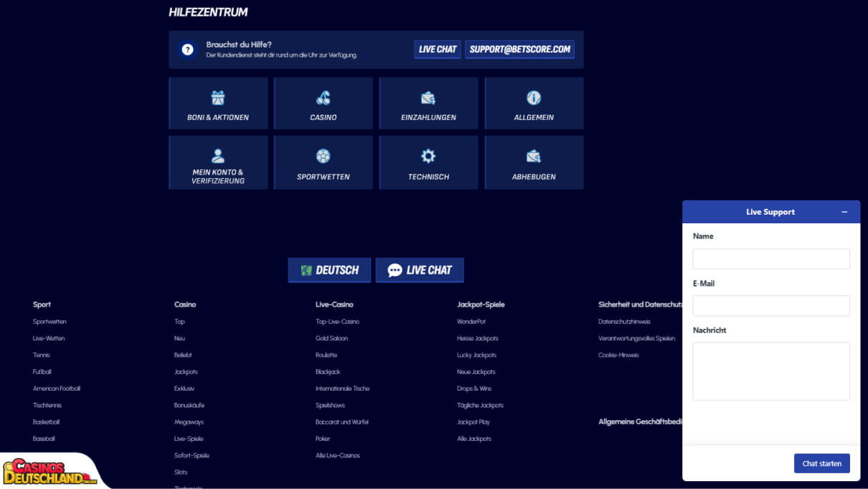The image size is (868, 489).
Task: Open the Top link under Casino
Action: (179, 322)
